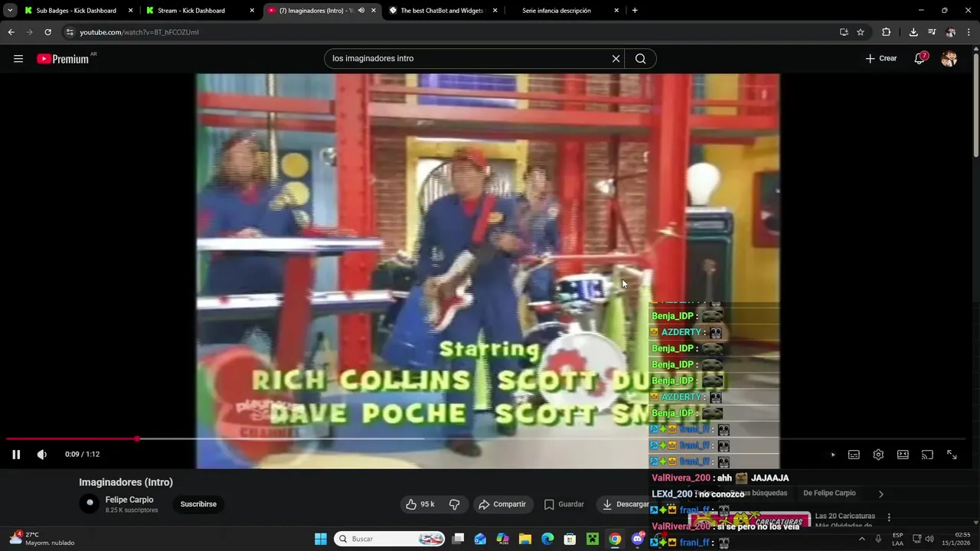This screenshot has height=551, width=980.
Task: Open the YouTube account avatar menu
Action: 949,59
